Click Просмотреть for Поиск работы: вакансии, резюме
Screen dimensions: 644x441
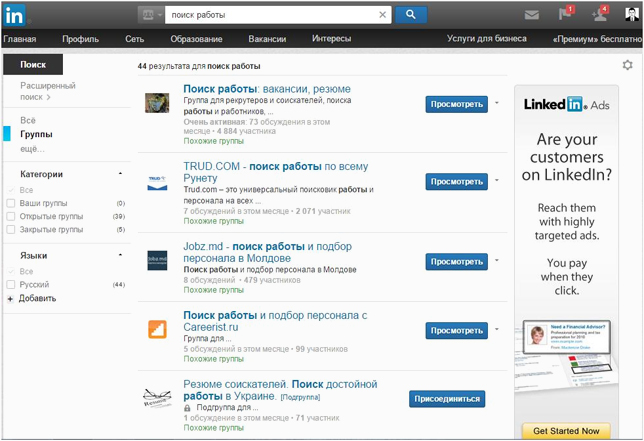(x=457, y=104)
